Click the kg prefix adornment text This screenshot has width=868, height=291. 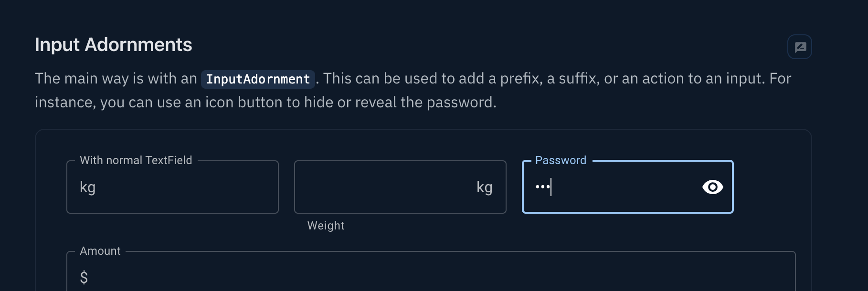(x=88, y=187)
